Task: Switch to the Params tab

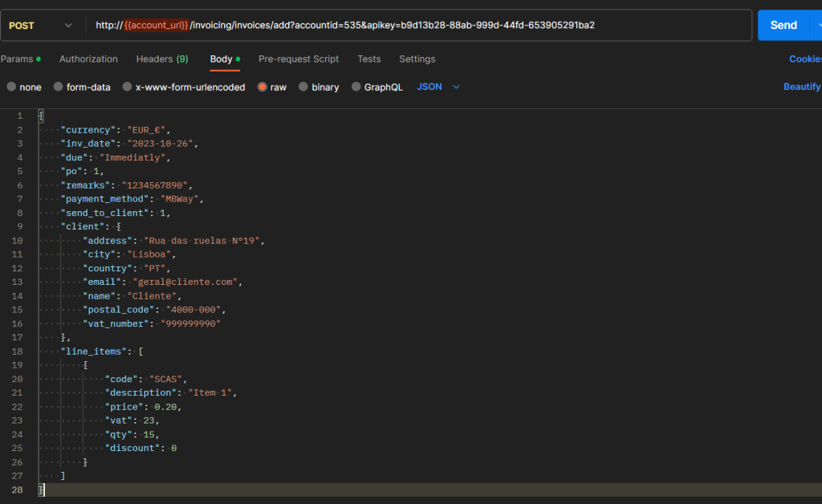Action: point(18,59)
